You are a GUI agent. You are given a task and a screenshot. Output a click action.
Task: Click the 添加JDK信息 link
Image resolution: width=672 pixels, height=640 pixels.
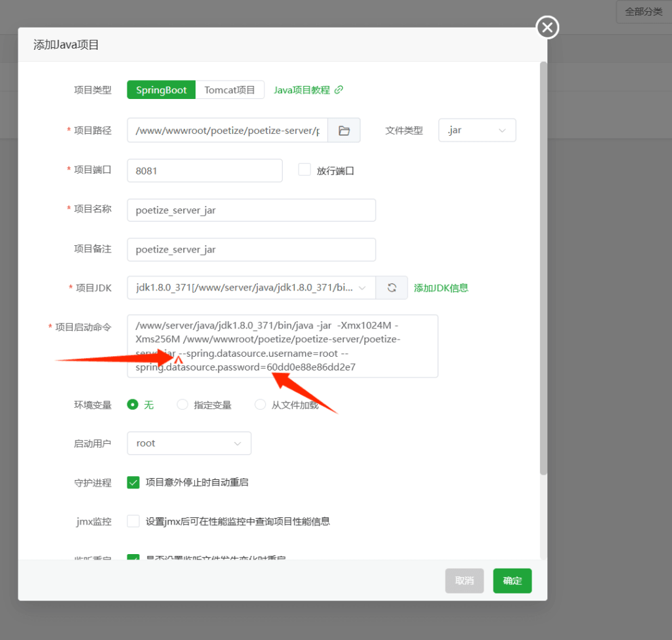pyautogui.click(x=441, y=288)
